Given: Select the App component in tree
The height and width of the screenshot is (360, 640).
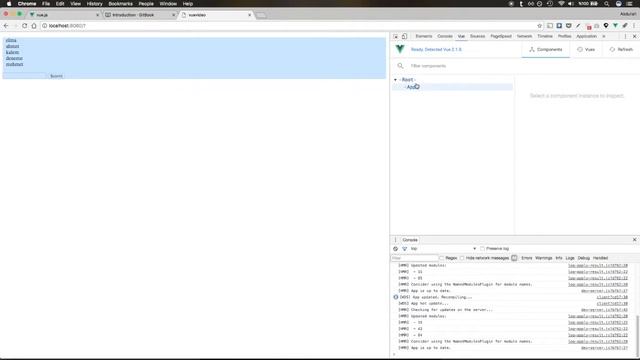Looking at the screenshot, I should click(x=452, y=87).
